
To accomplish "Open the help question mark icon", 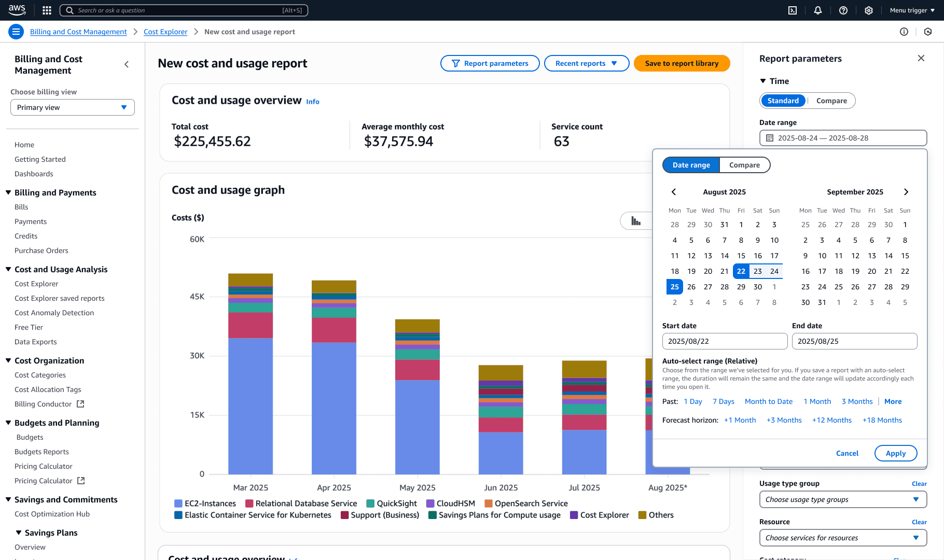I will tap(843, 10).
